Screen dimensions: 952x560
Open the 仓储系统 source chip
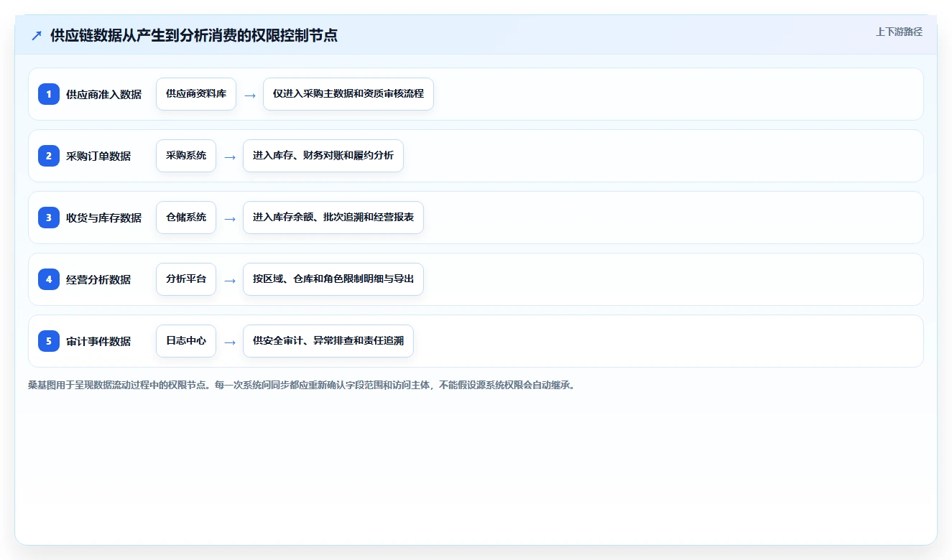pyautogui.click(x=186, y=218)
